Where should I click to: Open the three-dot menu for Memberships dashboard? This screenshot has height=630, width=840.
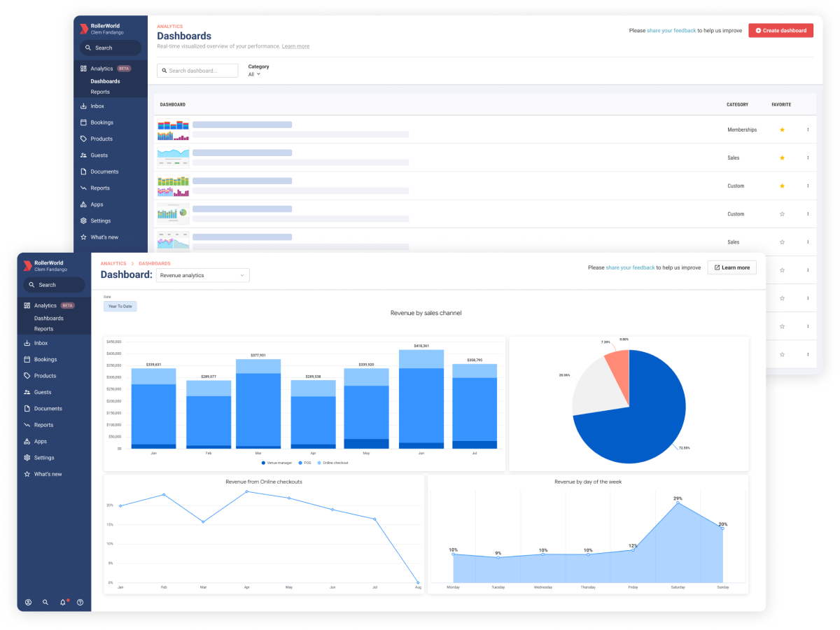(808, 129)
